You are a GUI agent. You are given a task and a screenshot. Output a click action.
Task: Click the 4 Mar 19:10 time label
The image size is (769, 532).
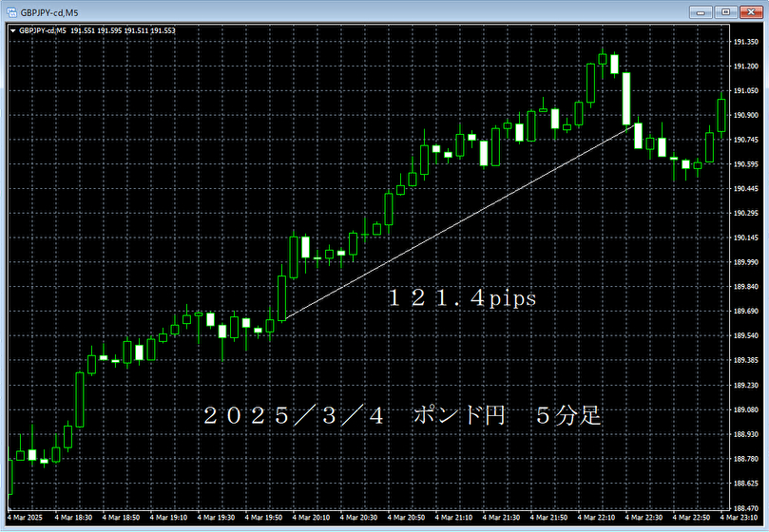click(x=168, y=518)
